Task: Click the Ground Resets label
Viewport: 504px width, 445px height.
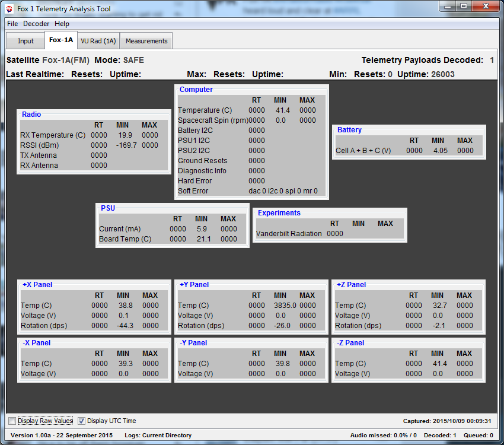Action: 203,161
